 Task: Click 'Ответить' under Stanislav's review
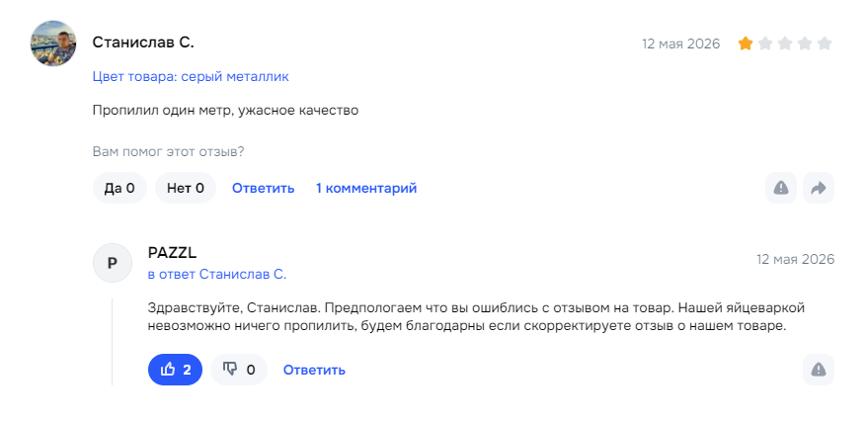263,189
